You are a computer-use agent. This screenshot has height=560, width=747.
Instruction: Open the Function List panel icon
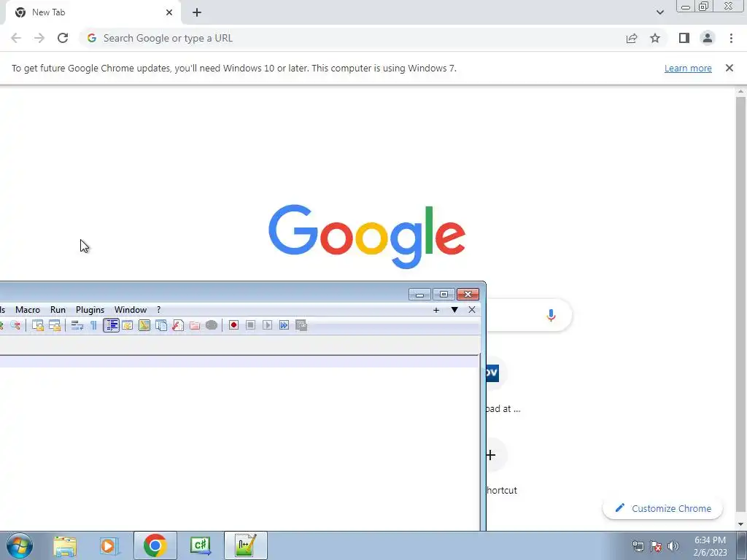click(178, 325)
